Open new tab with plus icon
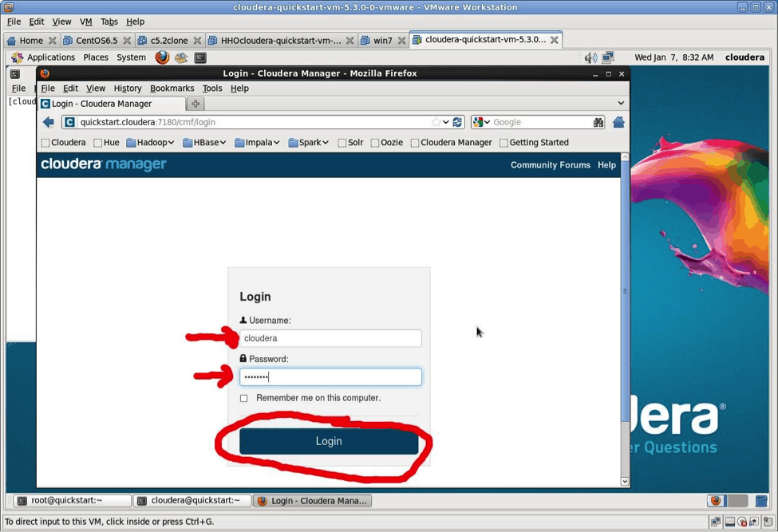778x532 pixels. point(195,104)
